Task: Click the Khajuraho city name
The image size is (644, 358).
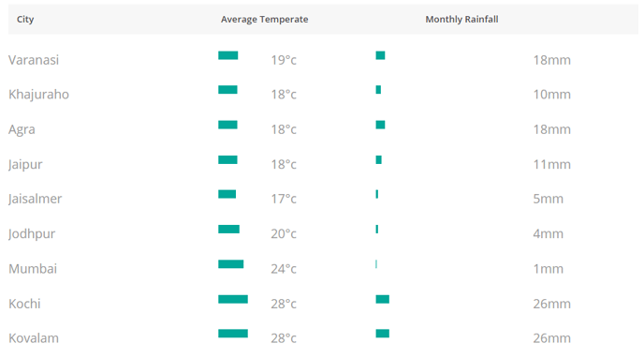Action: click(38, 95)
